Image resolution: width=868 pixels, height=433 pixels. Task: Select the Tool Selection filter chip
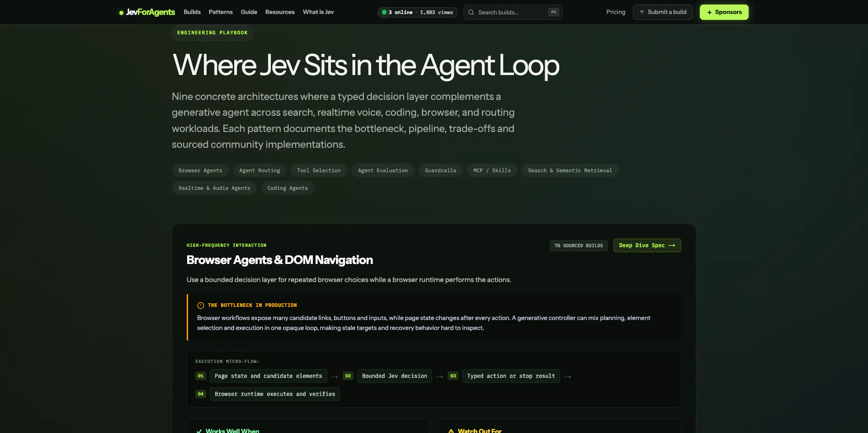pos(319,170)
